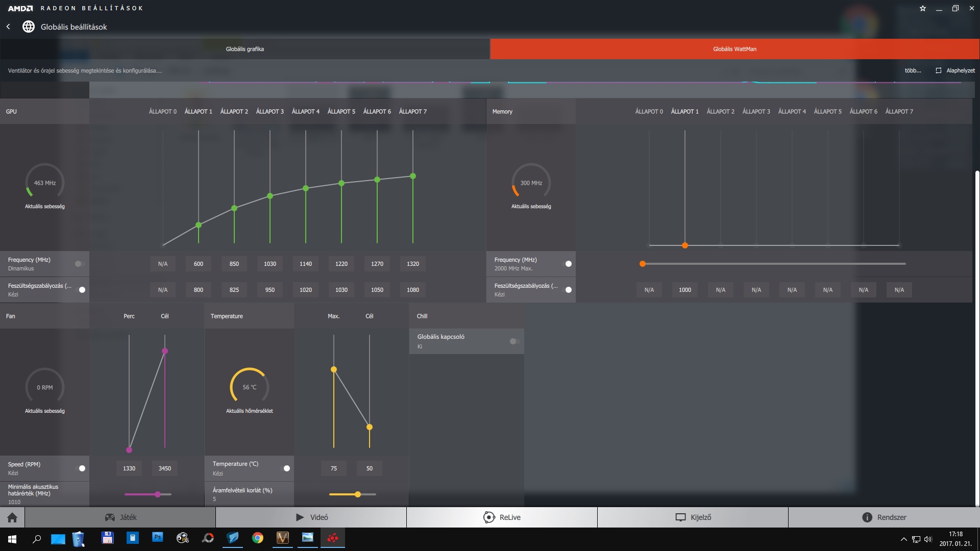This screenshot has height=551, width=980.
Task: Switch to Globális grafika tab
Action: [x=245, y=49]
